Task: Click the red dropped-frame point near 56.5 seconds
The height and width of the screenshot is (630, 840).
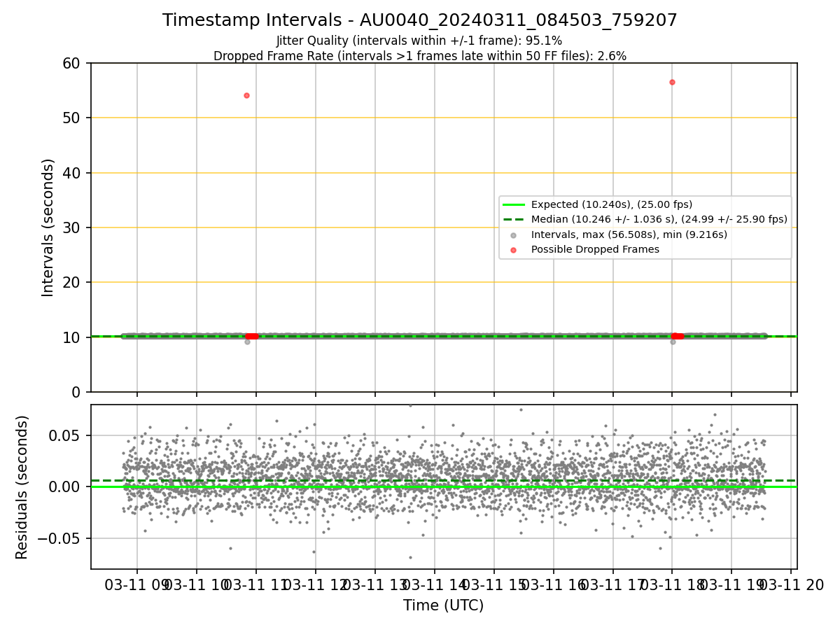Action: [672, 82]
